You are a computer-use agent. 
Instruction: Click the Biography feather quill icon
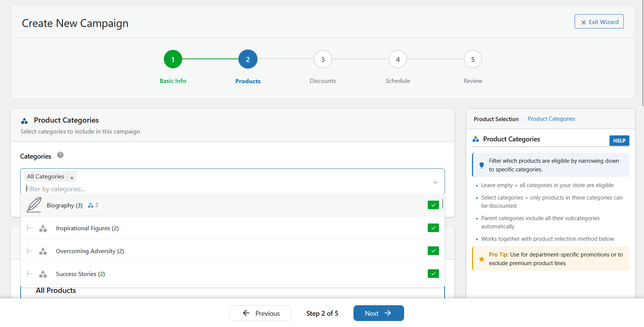(x=34, y=205)
